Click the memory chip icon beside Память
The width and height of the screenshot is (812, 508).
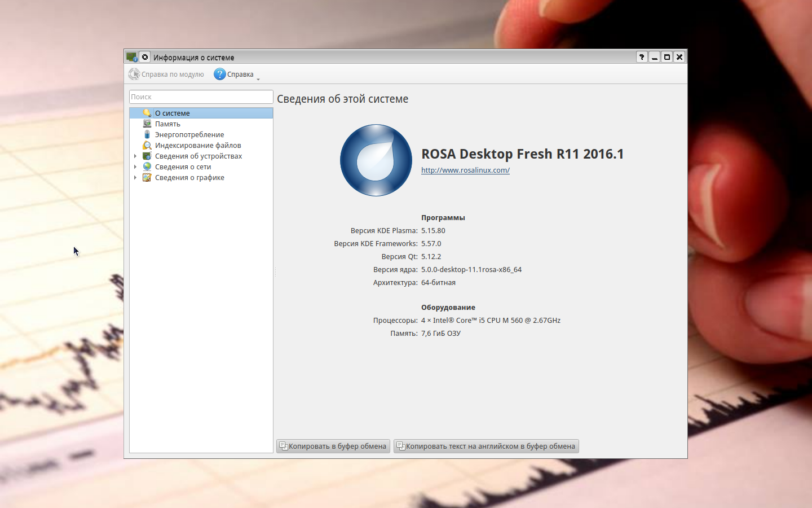(x=147, y=124)
